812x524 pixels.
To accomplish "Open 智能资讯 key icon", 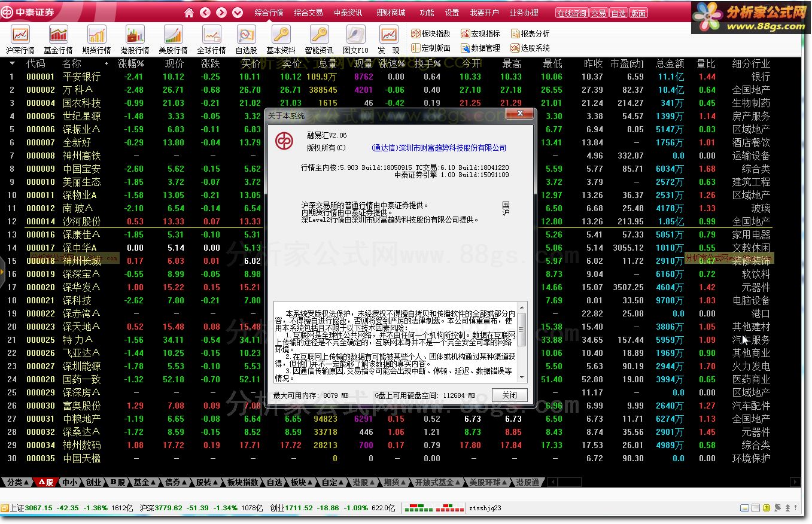I will pyautogui.click(x=319, y=40).
